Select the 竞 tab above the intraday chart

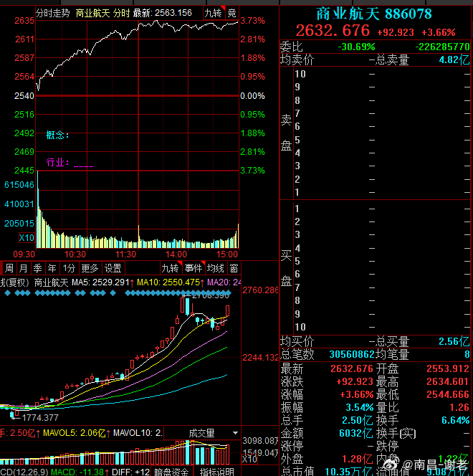(232, 13)
